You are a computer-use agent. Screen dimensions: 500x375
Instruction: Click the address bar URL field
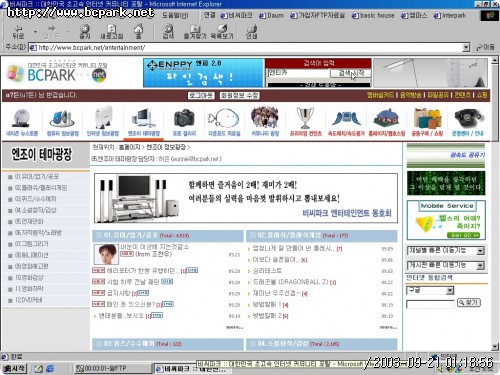pyautogui.click(x=246, y=47)
